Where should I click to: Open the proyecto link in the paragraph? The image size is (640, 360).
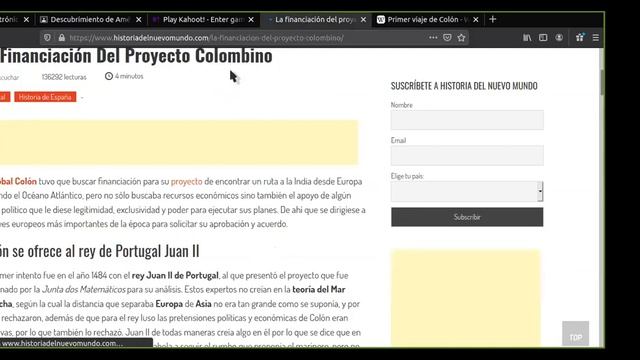187,181
